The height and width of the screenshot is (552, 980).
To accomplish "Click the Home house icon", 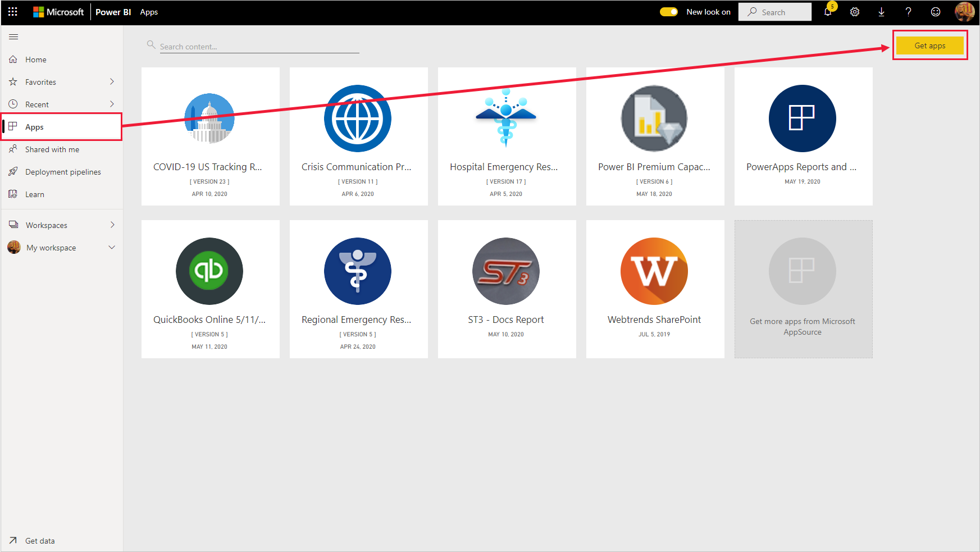I will tap(13, 59).
